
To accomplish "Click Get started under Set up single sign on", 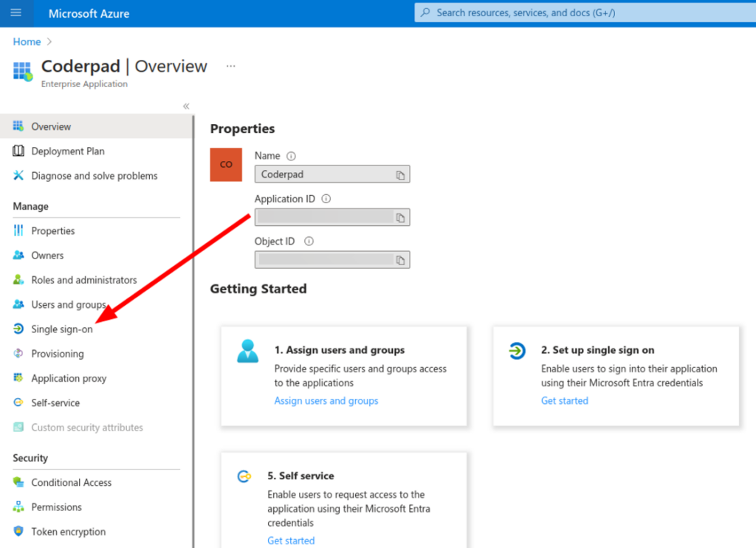I will (x=564, y=400).
